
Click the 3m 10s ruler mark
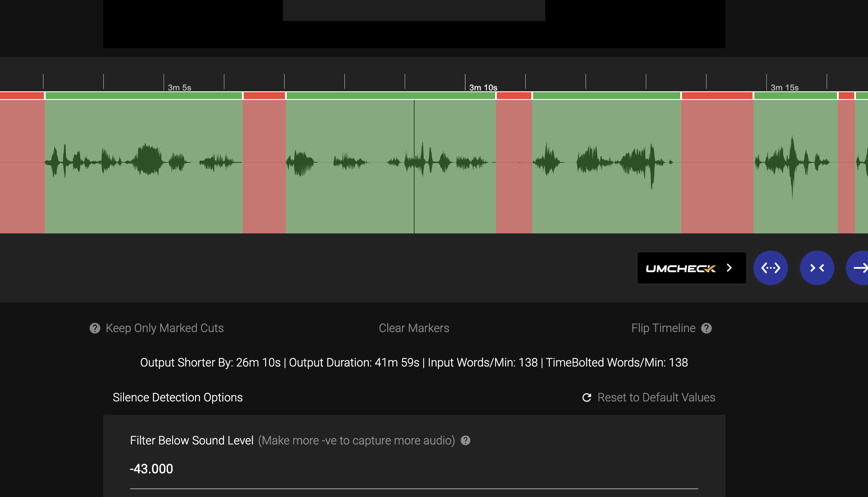(x=483, y=87)
